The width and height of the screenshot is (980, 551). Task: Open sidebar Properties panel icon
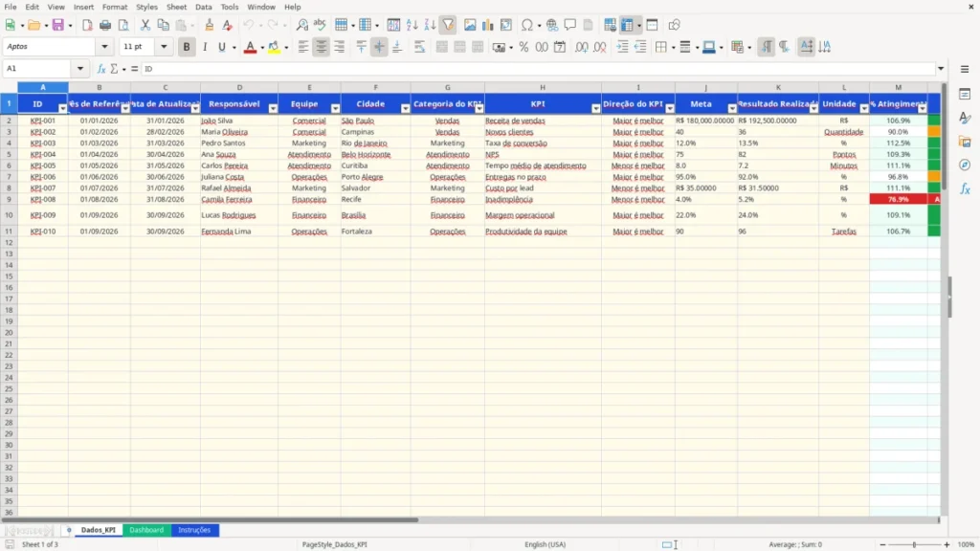[x=965, y=94]
